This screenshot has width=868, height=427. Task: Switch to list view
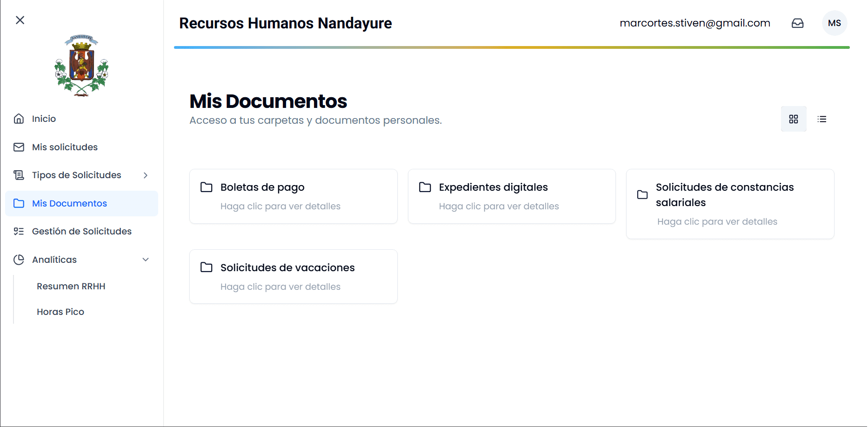(822, 119)
